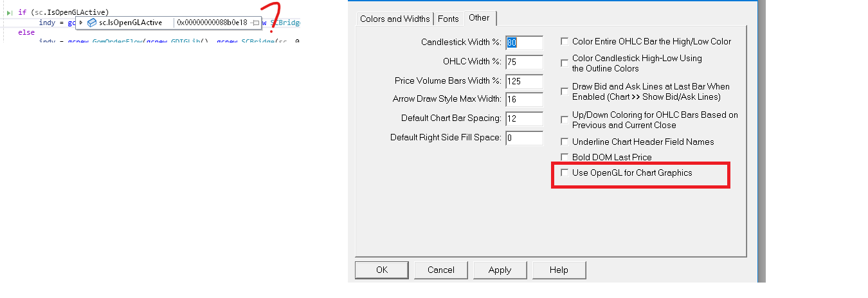868x298 pixels.
Task: Open Help for this dialog
Action: point(559,270)
